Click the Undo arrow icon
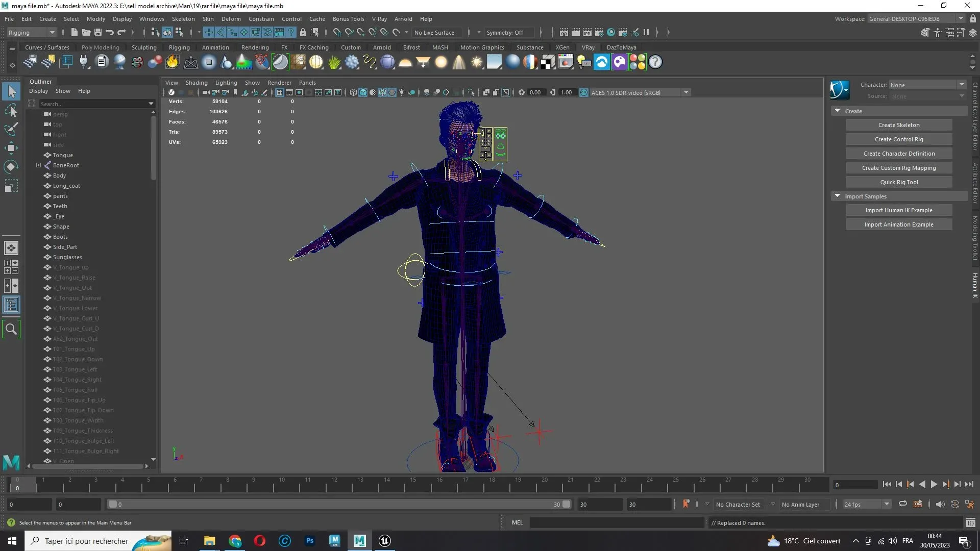980x551 pixels. [109, 33]
